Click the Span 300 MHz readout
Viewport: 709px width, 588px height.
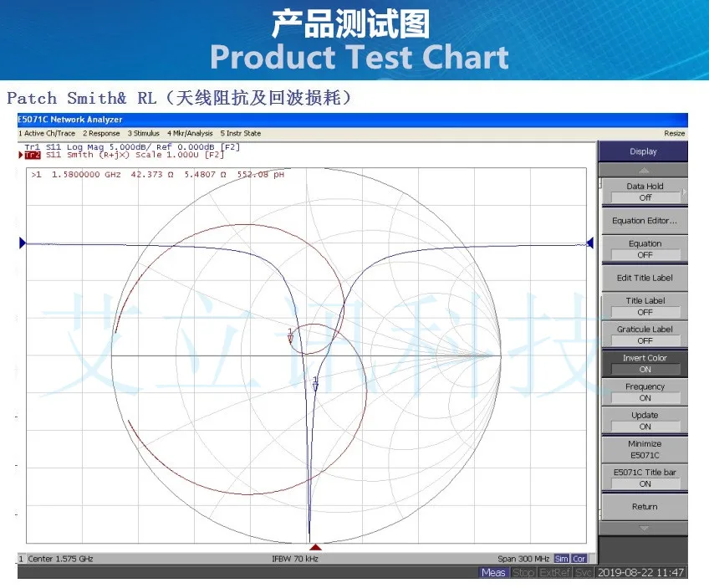pos(523,559)
